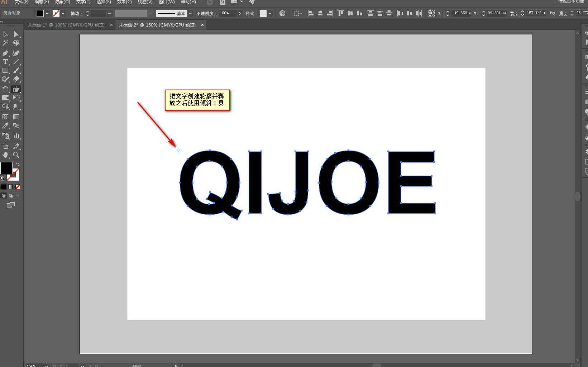Expand the opacity slider arrow
Screen dimensions: 588x367
pyautogui.click(x=240, y=13)
